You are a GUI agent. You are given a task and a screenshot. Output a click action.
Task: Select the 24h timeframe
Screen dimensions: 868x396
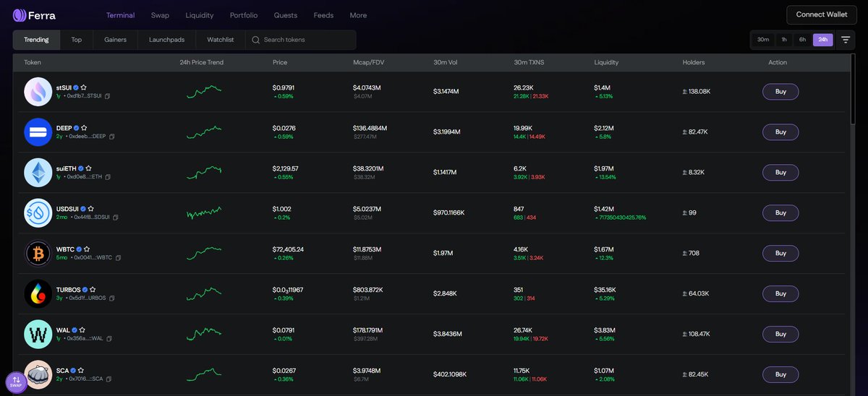(x=823, y=40)
